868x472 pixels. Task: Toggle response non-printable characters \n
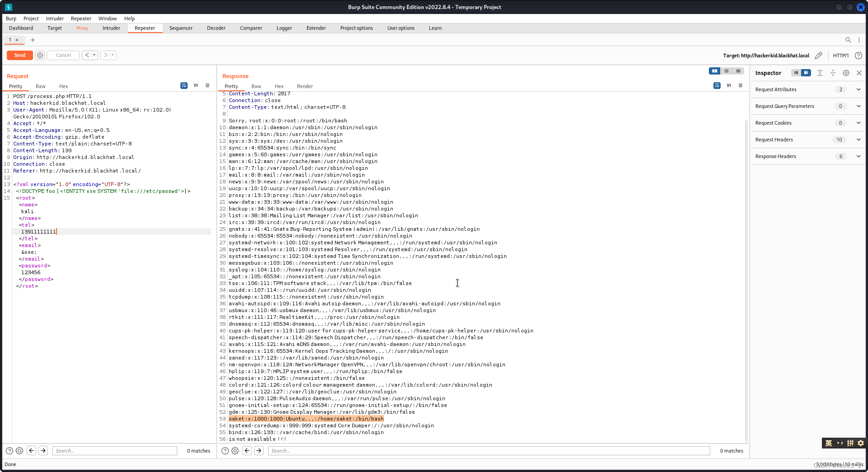click(729, 85)
